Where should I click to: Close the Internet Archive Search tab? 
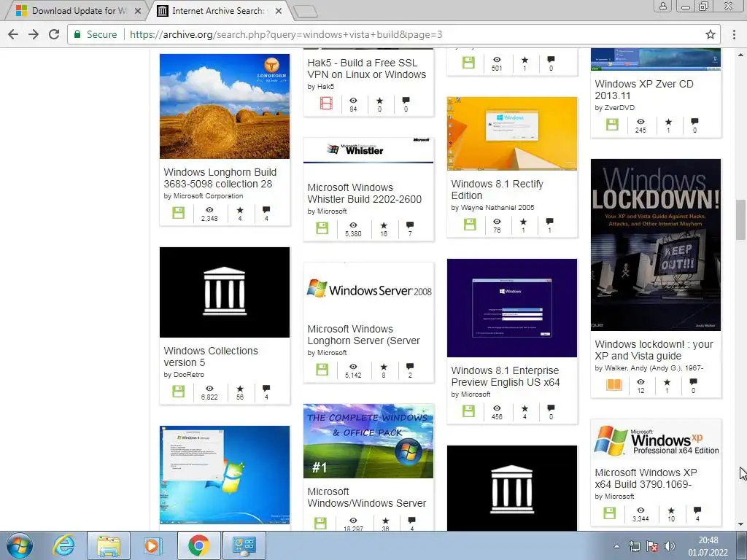pos(279,10)
